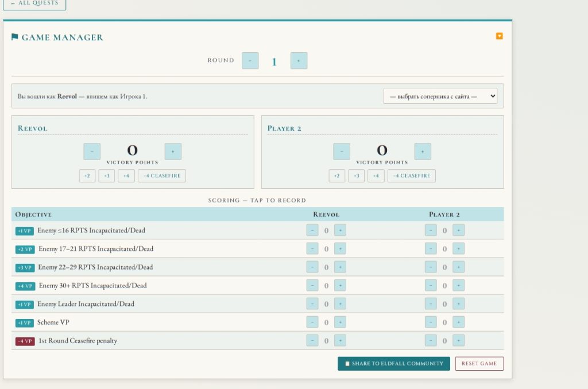Click the +1 VP badge on Scheme VP
588x389 pixels.
click(24, 322)
